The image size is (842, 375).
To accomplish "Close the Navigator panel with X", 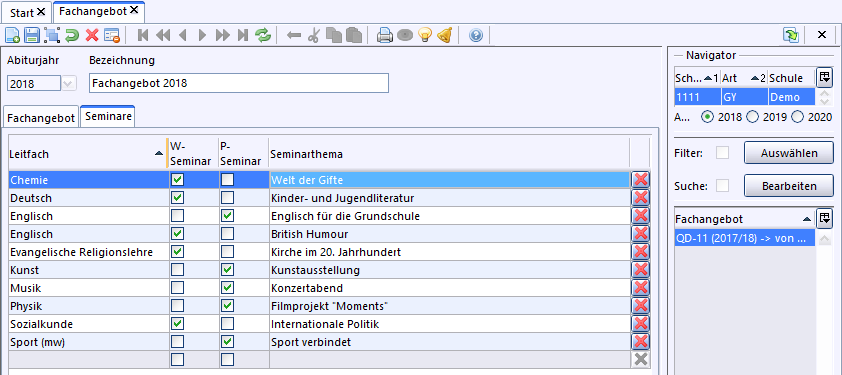I will pos(822,35).
